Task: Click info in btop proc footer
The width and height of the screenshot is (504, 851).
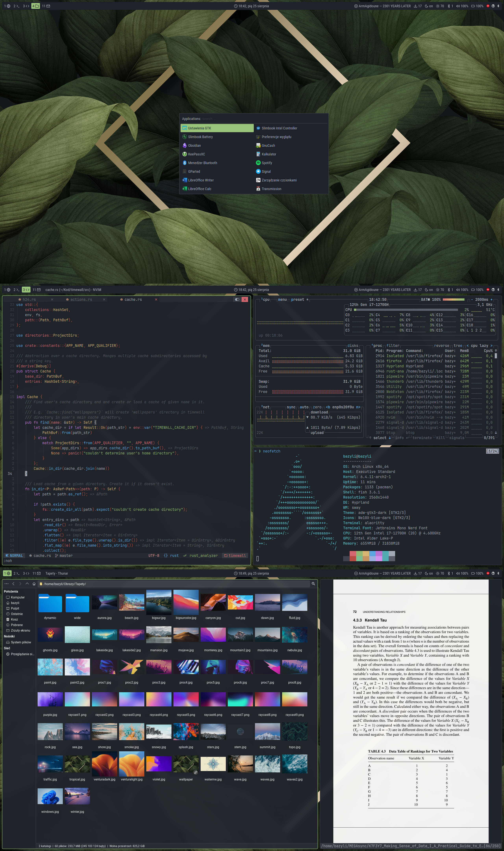Action: (x=399, y=438)
